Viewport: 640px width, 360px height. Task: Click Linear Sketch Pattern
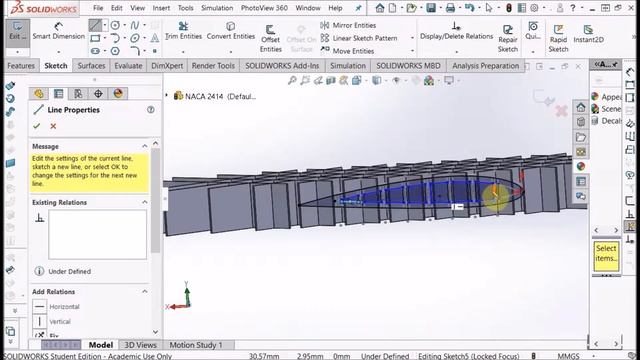(359, 38)
